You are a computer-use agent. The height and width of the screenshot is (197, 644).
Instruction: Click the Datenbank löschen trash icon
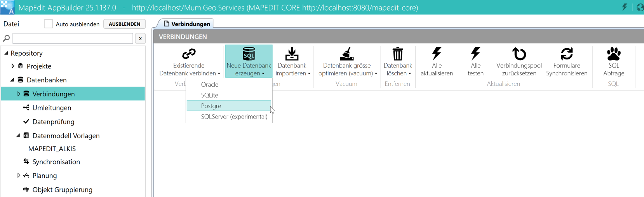point(397,54)
